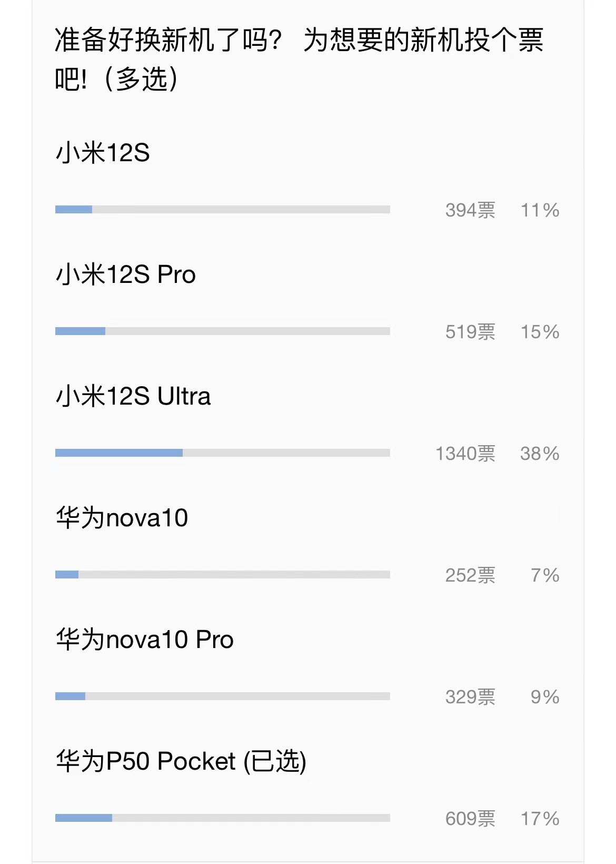Click the 519票 vote count
The image size is (616, 864).
pos(471,332)
